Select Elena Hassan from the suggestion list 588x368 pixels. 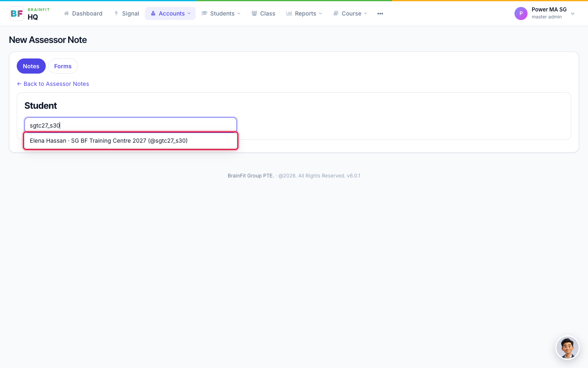131,141
